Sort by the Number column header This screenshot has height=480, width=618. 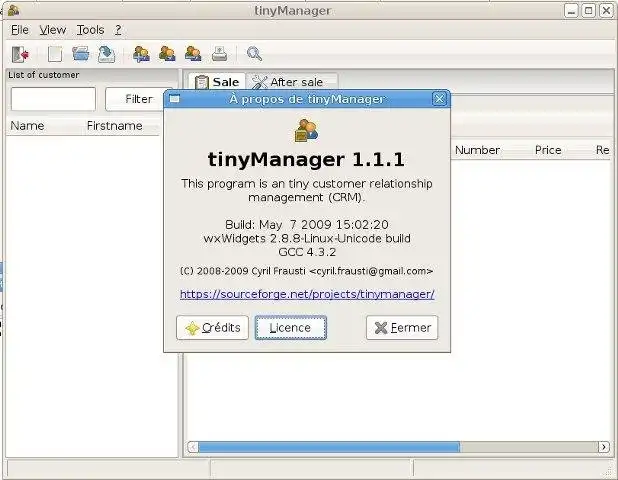(x=477, y=150)
